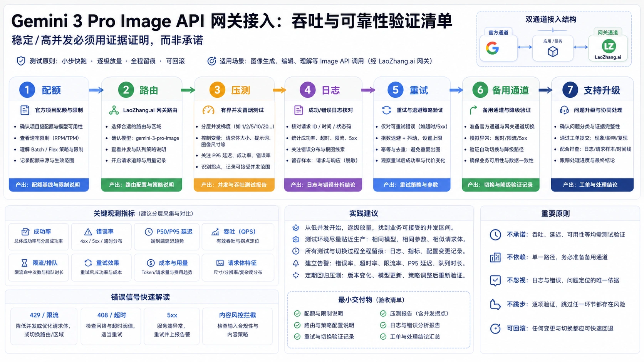Click hourglass icon for 限流/排队

[24, 263]
